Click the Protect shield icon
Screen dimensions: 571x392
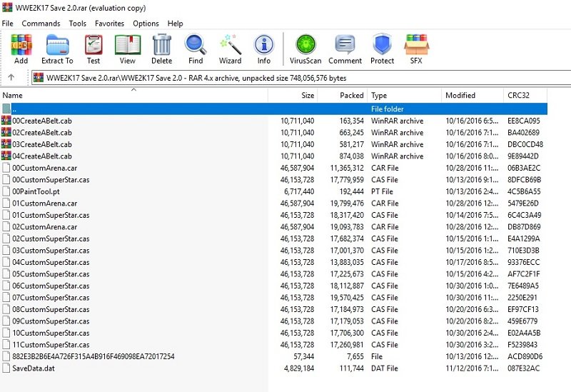point(382,45)
